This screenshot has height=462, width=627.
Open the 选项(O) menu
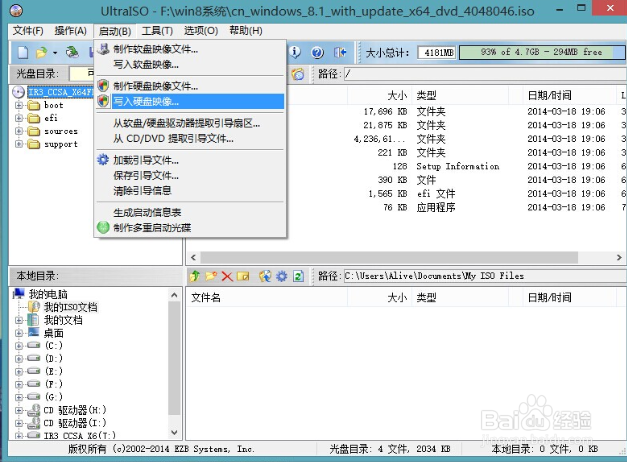201,31
